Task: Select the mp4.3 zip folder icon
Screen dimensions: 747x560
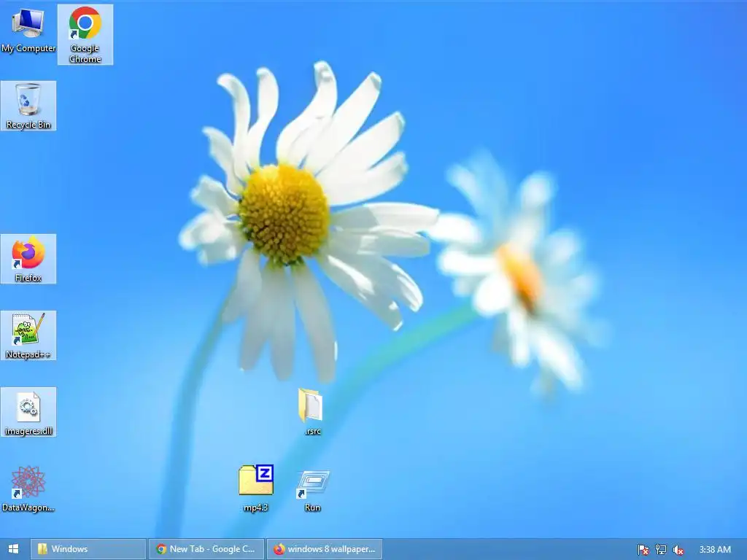Action: click(256, 489)
